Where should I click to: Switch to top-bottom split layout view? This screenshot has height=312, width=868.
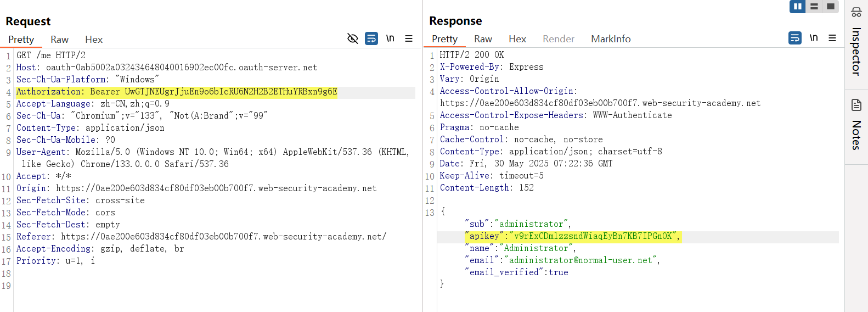(x=814, y=7)
